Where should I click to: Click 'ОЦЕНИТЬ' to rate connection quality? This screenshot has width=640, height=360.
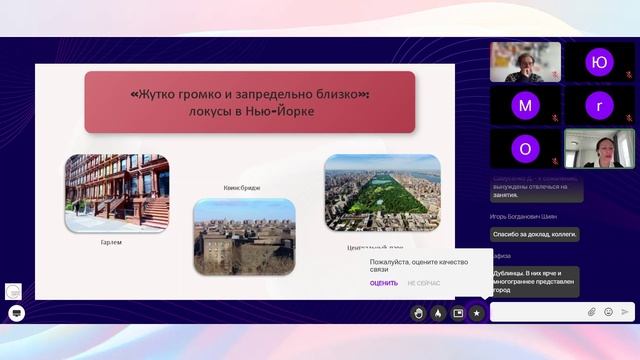tap(384, 283)
